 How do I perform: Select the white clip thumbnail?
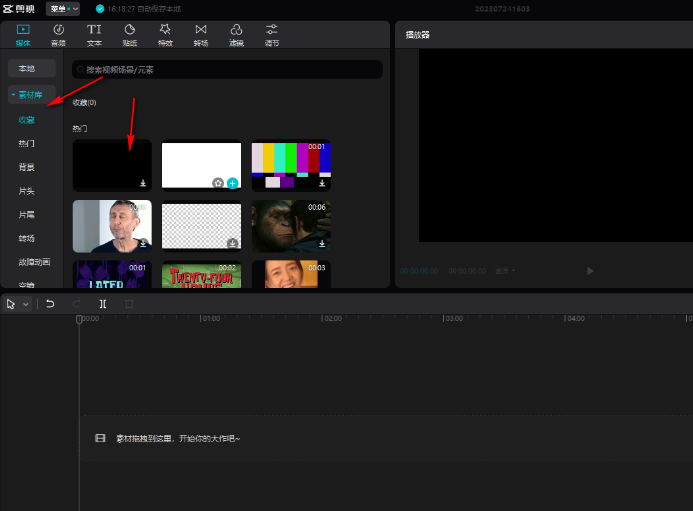tap(202, 165)
